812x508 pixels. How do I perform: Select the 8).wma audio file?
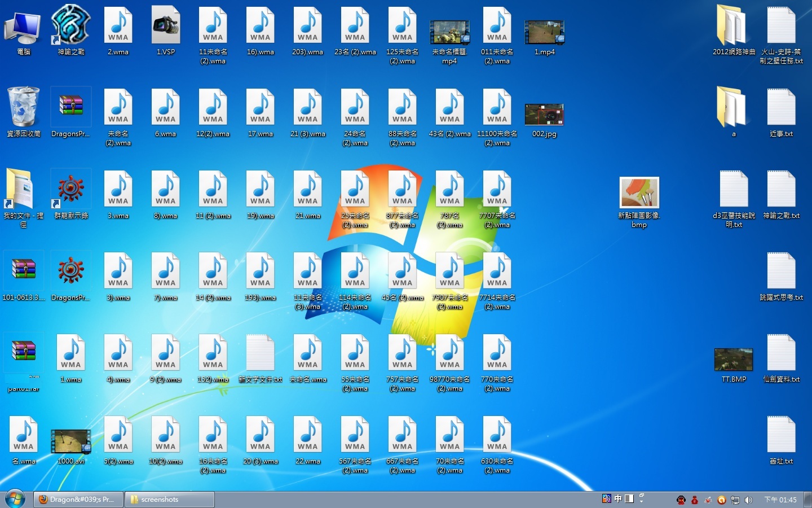[x=166, y=195]
